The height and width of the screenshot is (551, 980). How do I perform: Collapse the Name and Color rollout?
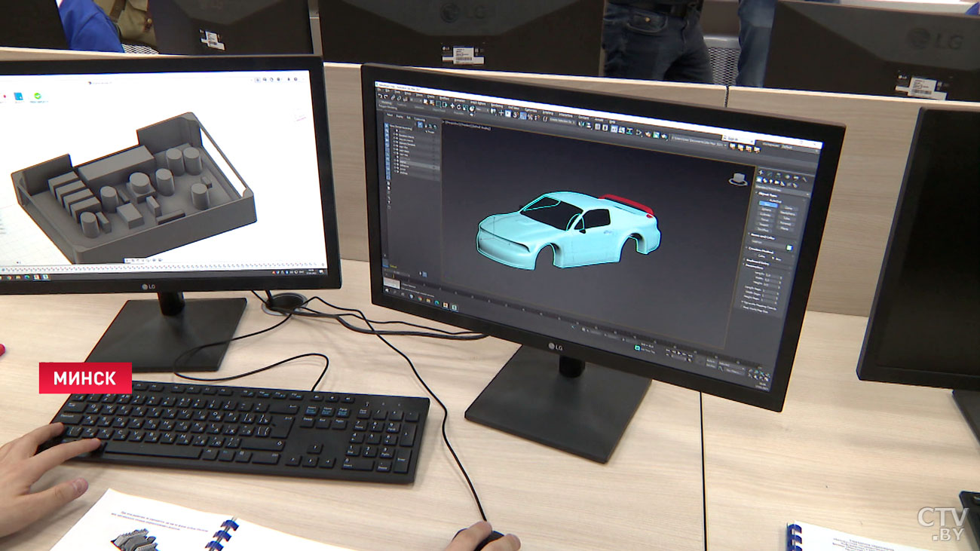[764, 237]
